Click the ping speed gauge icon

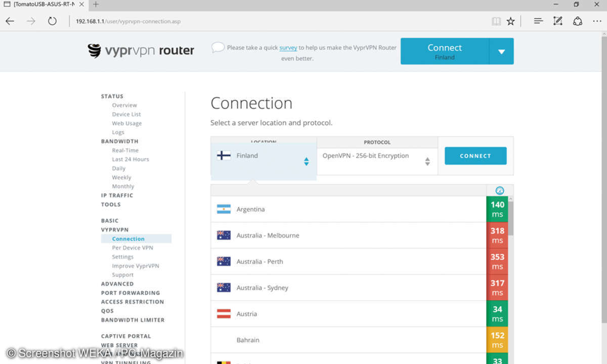500,191
